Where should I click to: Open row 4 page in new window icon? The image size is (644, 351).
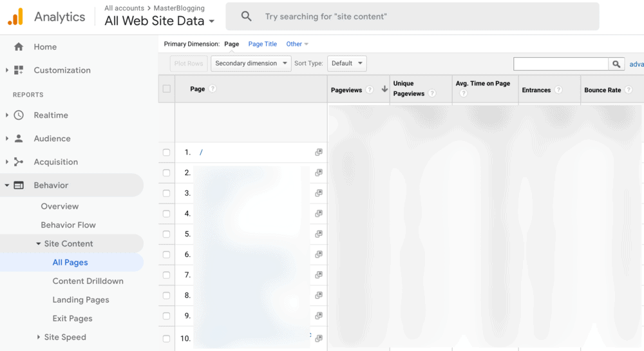[318, 213]
